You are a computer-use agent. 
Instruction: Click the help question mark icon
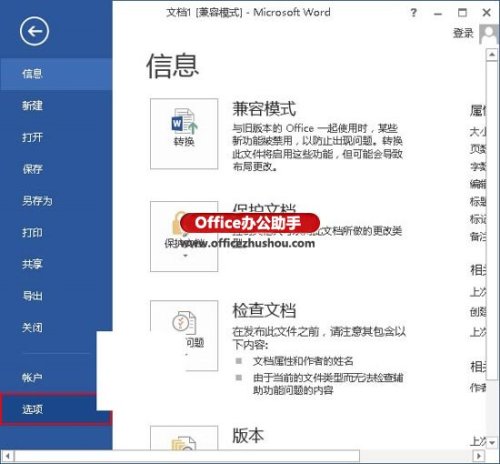[x=413, y=13]
